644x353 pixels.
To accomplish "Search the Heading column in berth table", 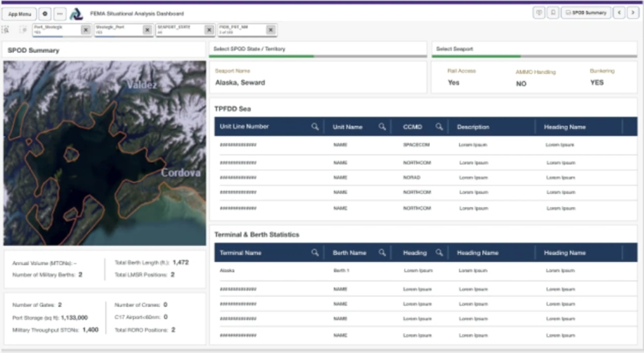I will click(x=439, y=252).
